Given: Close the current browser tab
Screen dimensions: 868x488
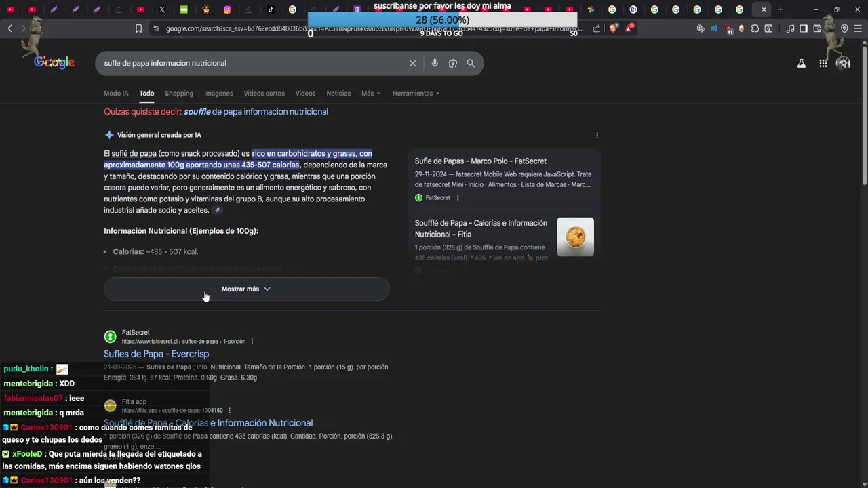Looking at the screenshot, I should click(764, 9).
